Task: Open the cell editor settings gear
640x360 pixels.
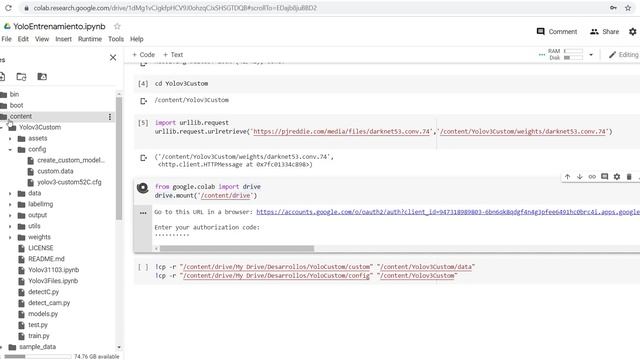Action: pyautogui.click(x=617, y=177)
